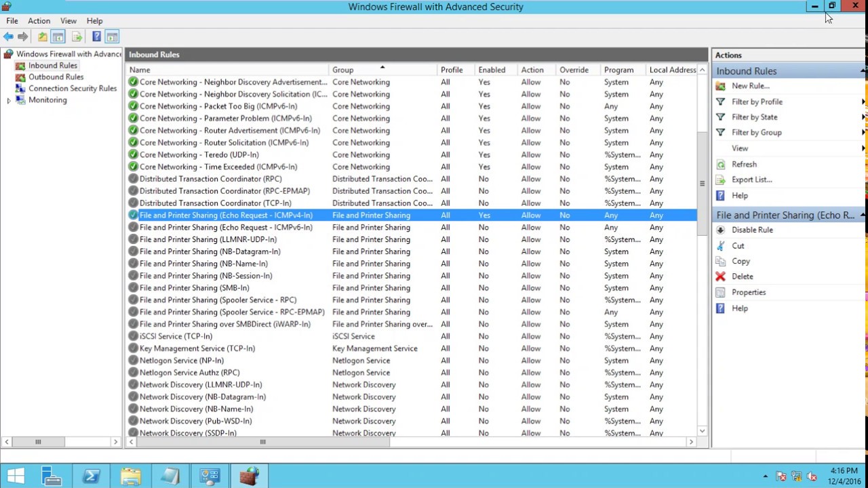The width and height of the screenshot is (868, 488).
Task: Open the Start button on the taskbar
Action: [x=15, y=476]
